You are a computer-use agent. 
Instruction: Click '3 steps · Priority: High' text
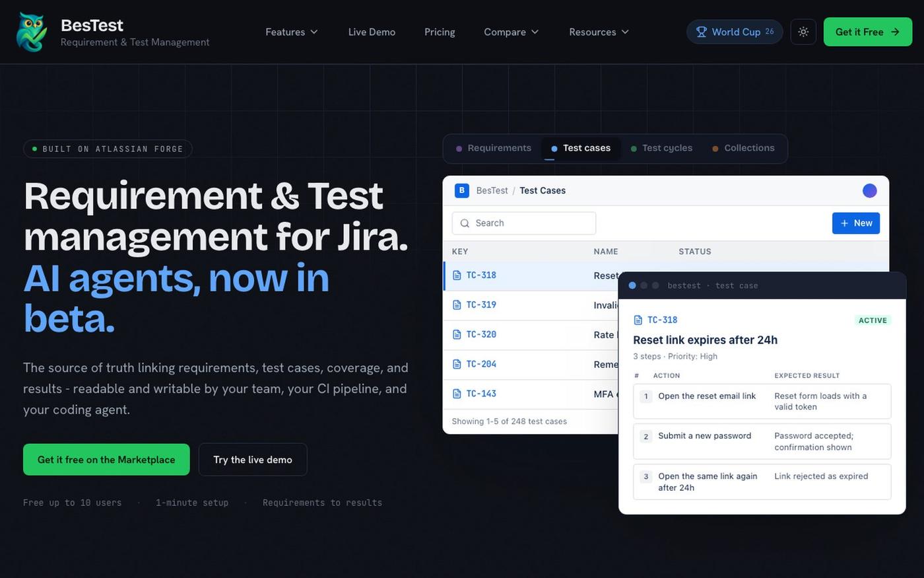coord(675,357)
